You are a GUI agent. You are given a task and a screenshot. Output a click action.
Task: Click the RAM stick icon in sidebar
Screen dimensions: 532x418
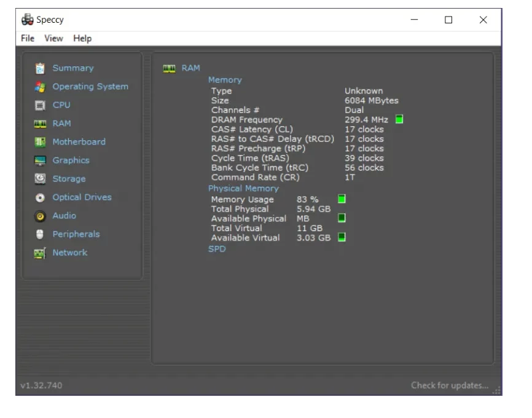(x=40, y=124)
